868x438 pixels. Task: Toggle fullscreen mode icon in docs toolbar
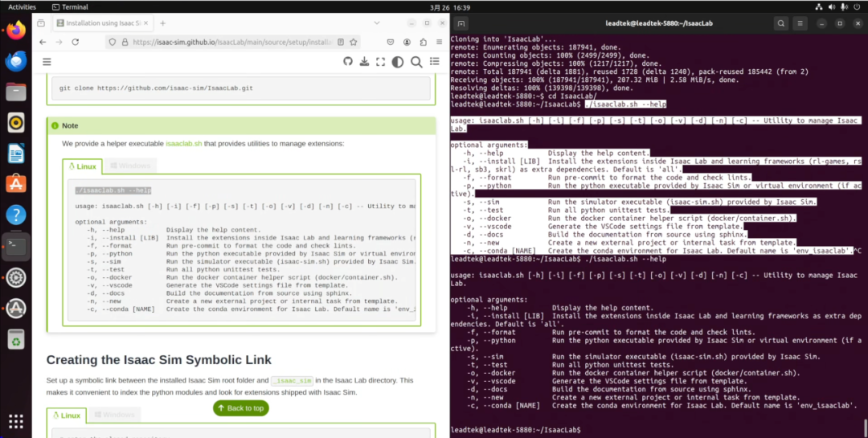380,62
